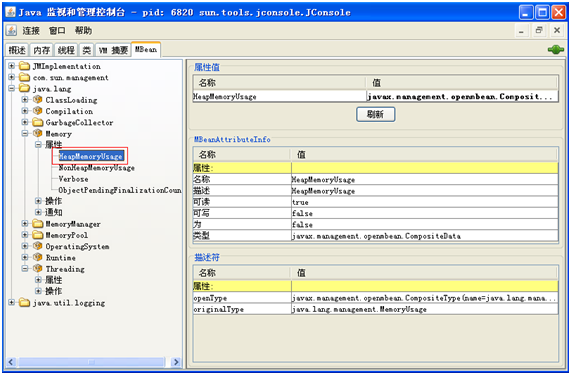Expand the JMImplementation tree node
The image size is (571, 375).
click(12, 66)
